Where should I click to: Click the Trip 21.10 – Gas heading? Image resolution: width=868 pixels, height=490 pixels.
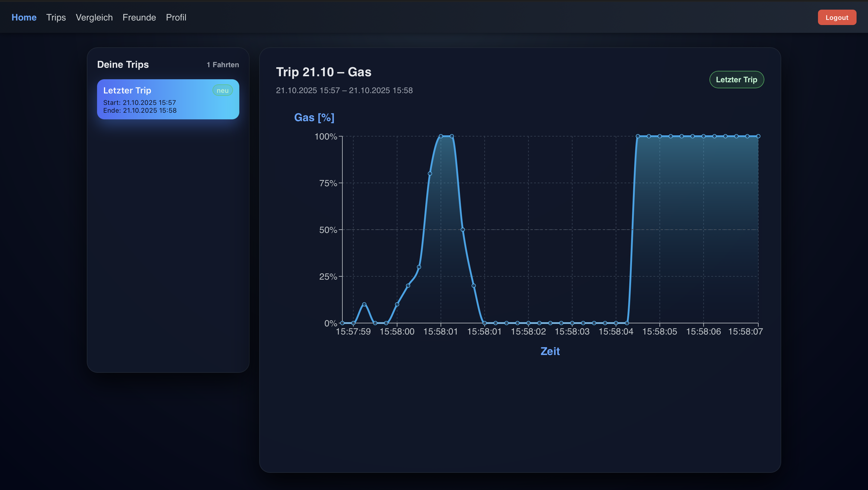click(323, 72)
